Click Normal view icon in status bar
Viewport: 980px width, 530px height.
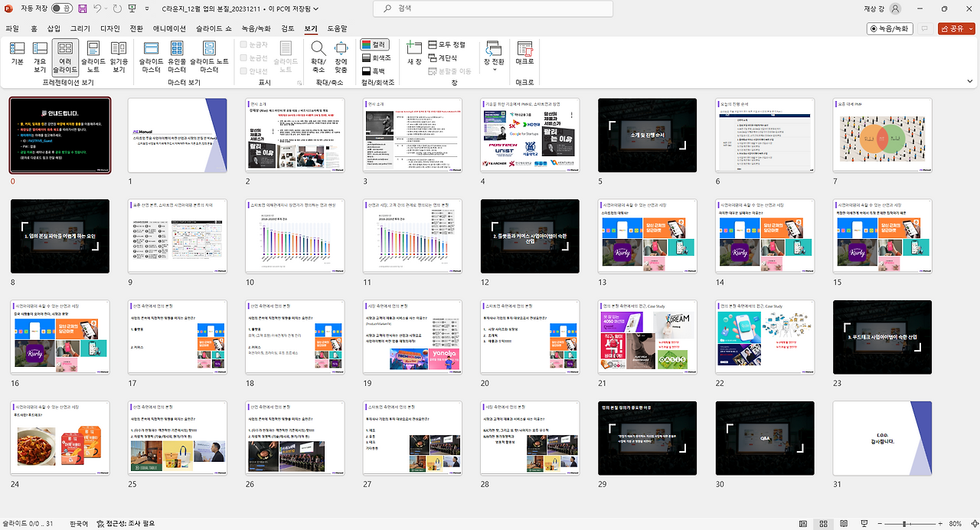pos(803,524)
